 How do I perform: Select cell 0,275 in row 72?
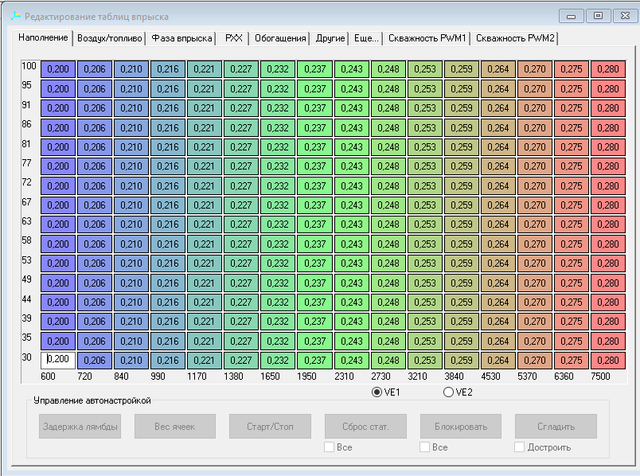pos(571,186)
